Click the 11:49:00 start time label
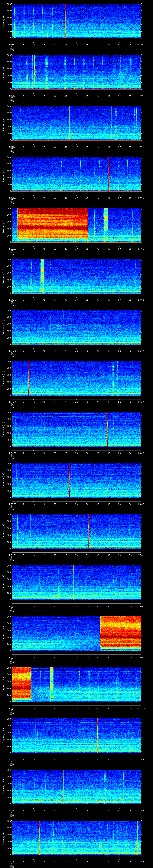 pos(12,197)
